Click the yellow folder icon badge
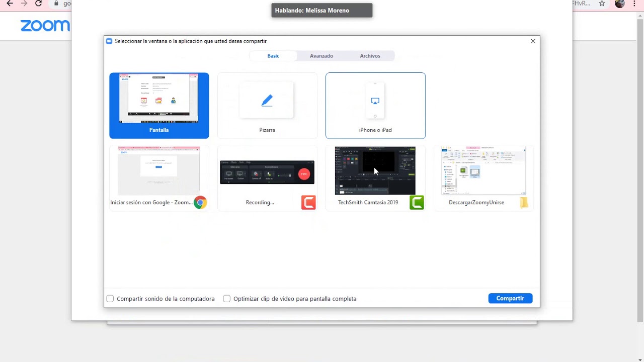Screen dimensions: 644x362 [x=524, y=203]
